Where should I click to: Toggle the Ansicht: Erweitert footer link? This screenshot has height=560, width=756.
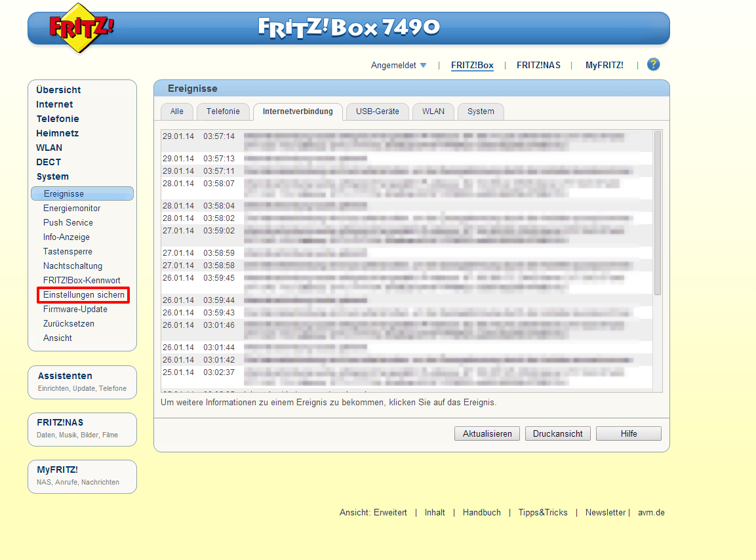[x=373, y=512]
